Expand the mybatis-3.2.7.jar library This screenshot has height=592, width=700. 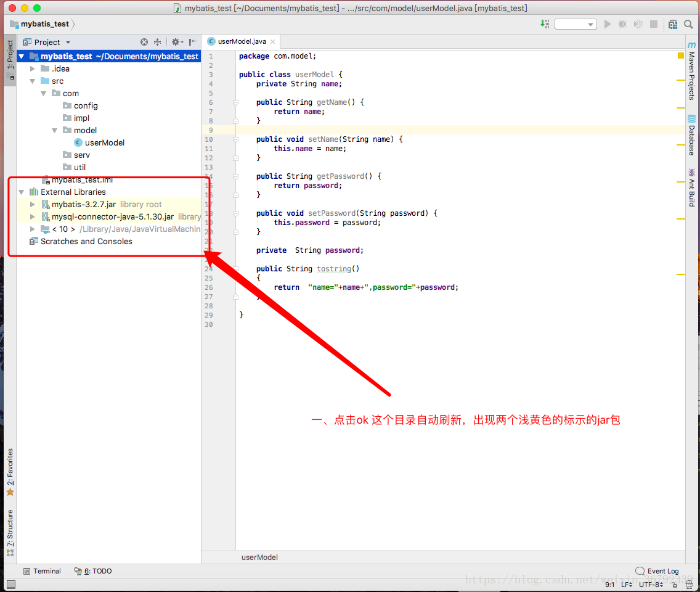(33, 204)
